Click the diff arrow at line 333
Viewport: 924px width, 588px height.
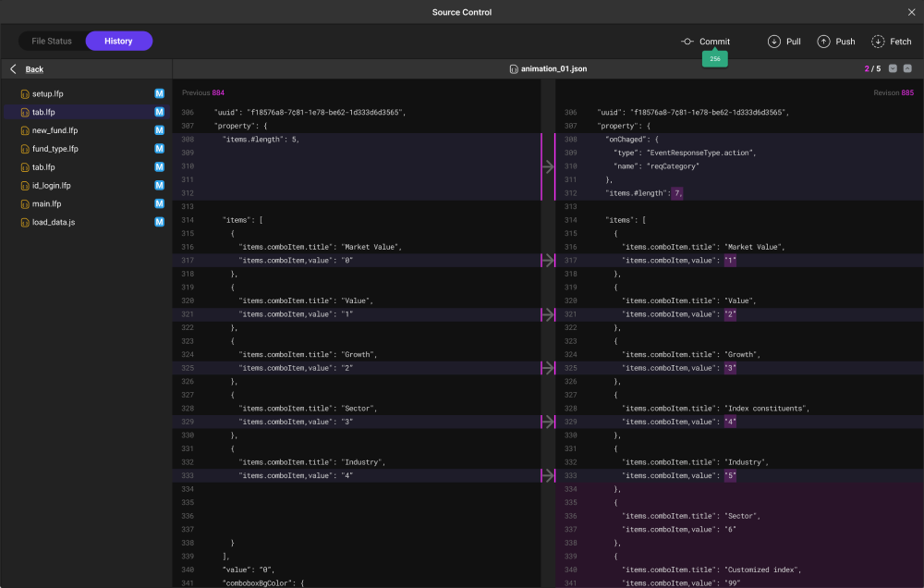click(548, 476)
